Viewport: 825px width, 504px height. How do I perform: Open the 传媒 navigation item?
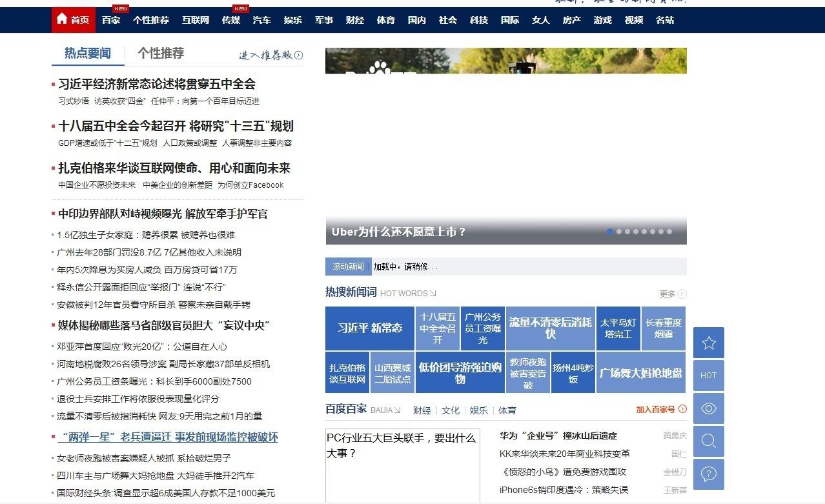[231, 20]
